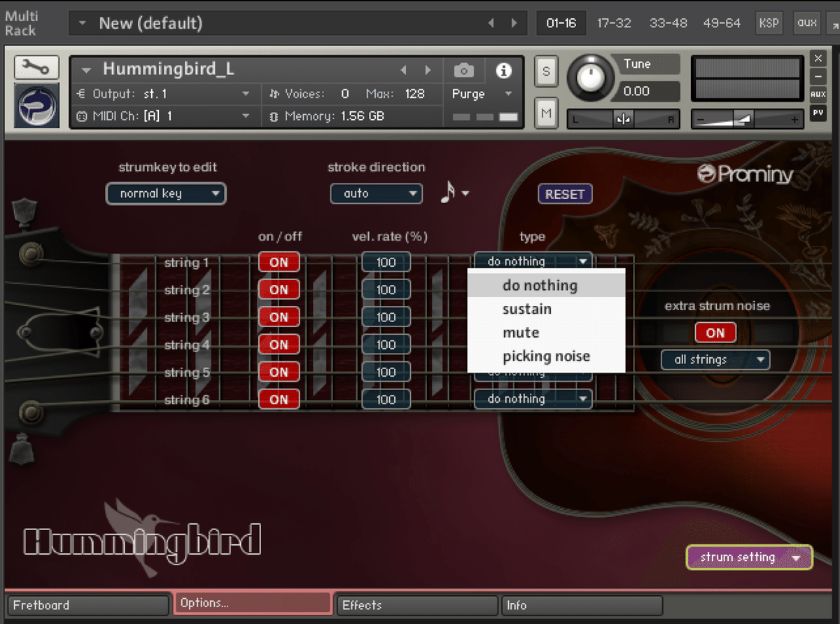Image resolution: width=840 pixels, height=624 pixels.
Task: Click string 2 vel. rate value
Action: coord(386,290)
